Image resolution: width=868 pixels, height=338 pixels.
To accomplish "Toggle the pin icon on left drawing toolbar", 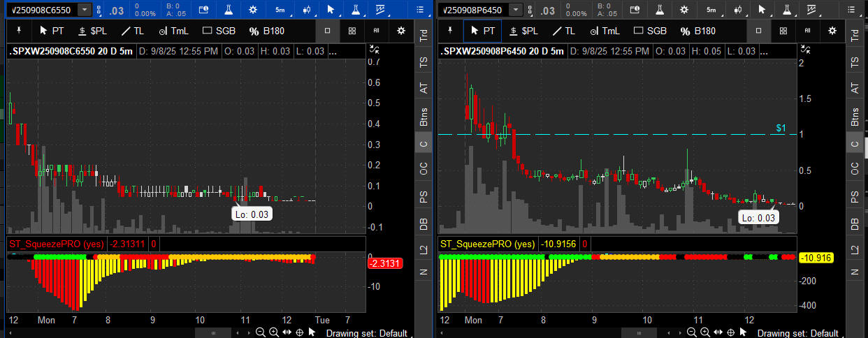I will click(17, 31).
